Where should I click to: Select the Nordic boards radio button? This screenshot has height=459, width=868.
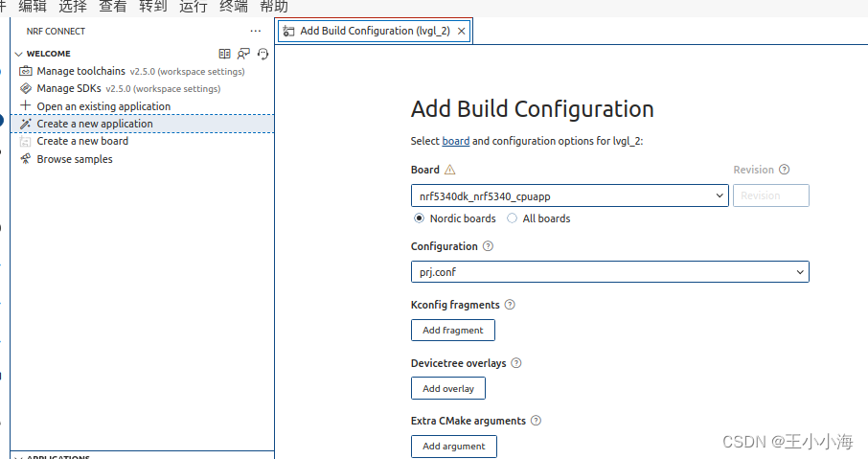[419, 218]
